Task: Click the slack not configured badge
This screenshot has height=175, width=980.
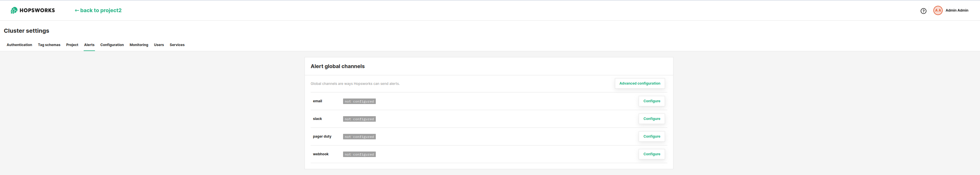Action: [x=359, y=119]
